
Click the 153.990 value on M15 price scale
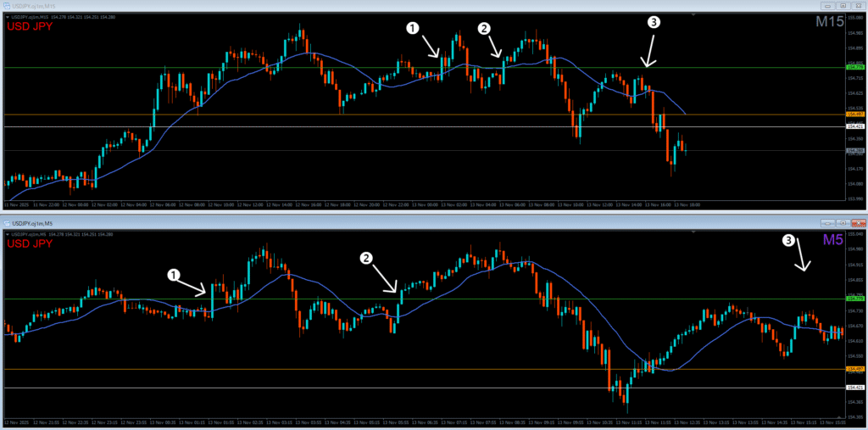855,198
